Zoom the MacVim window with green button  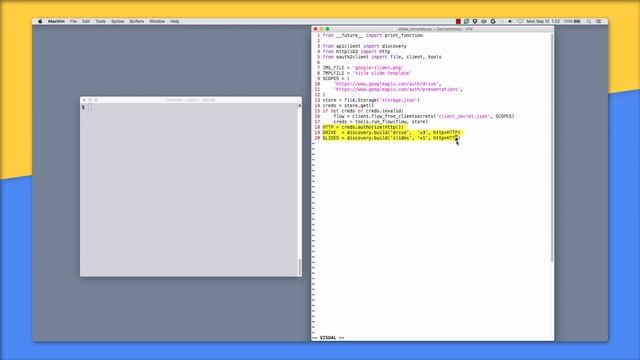[x=327, y=29]
